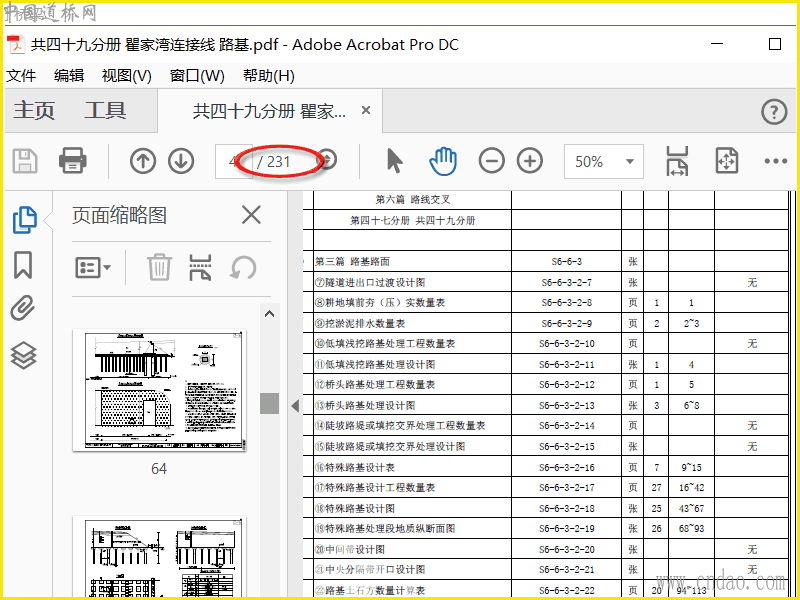Screen dimensions: 800x600
Task: Click the 68~93 page range cell
Action: point(691,529)
